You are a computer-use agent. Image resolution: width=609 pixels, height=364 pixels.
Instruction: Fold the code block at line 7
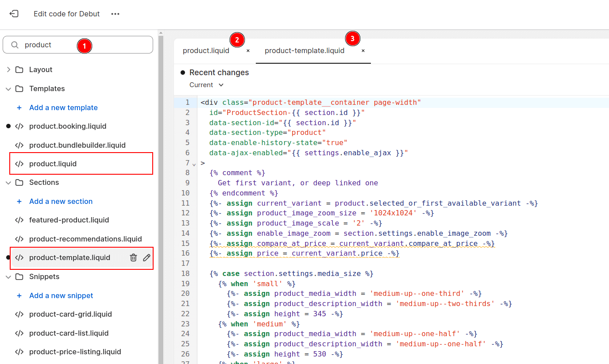pyautogui.click(x=194, y=164)
